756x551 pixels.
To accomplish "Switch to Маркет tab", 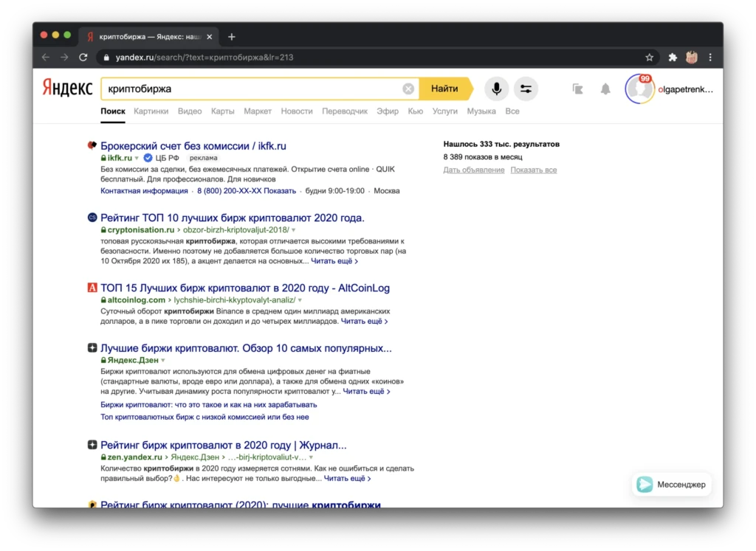I will click(x=258, y=111).
